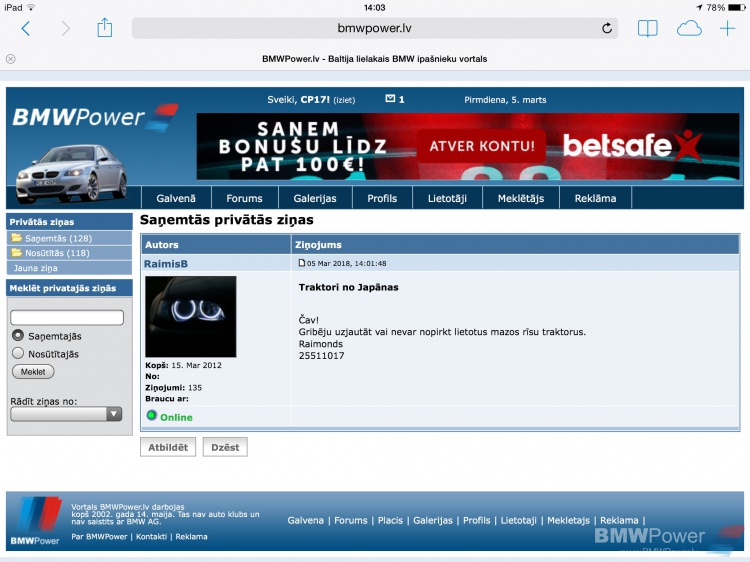
Task: Click the Wi-Fi icon in status bar
Action: 31,7
